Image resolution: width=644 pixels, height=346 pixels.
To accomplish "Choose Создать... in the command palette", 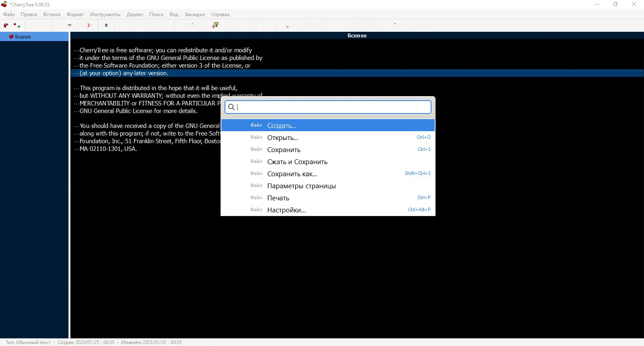I will coord(328,125).
